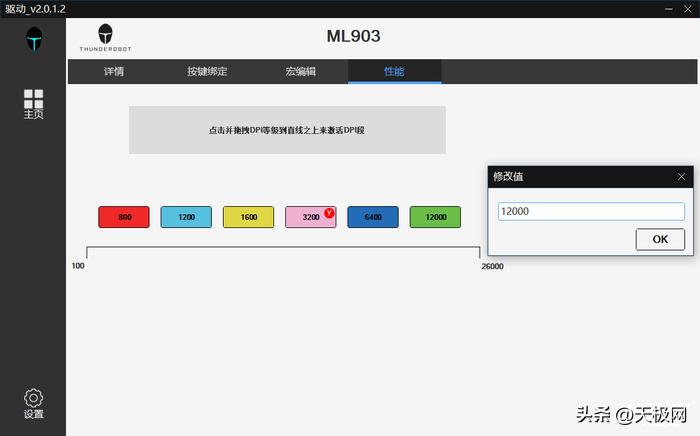Select the dark blue 6400 DPI swatch
Viewport: 700px width, 436px height.
click(x=373, y=217)
